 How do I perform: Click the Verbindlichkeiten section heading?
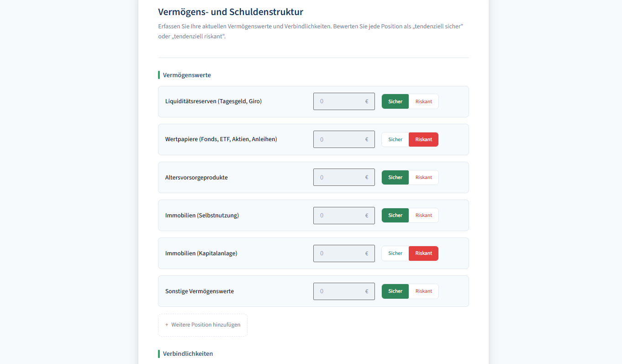(187, 353)
